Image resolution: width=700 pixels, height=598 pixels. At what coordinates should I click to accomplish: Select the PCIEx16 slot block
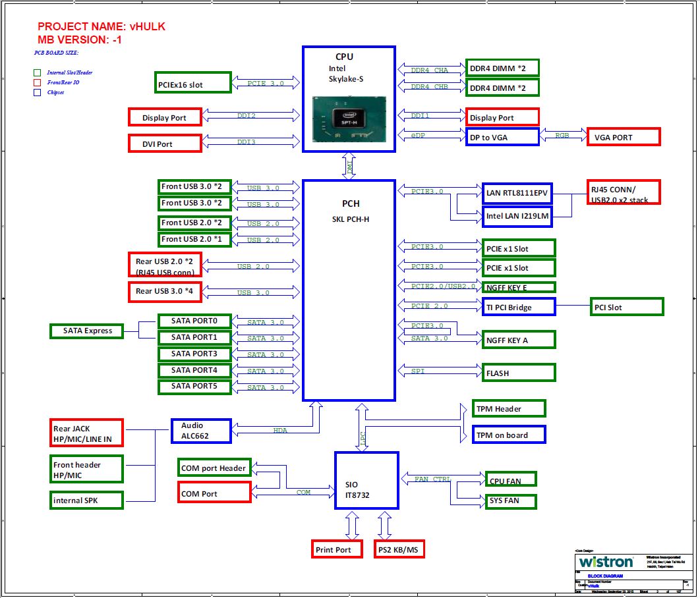[193, 82]
